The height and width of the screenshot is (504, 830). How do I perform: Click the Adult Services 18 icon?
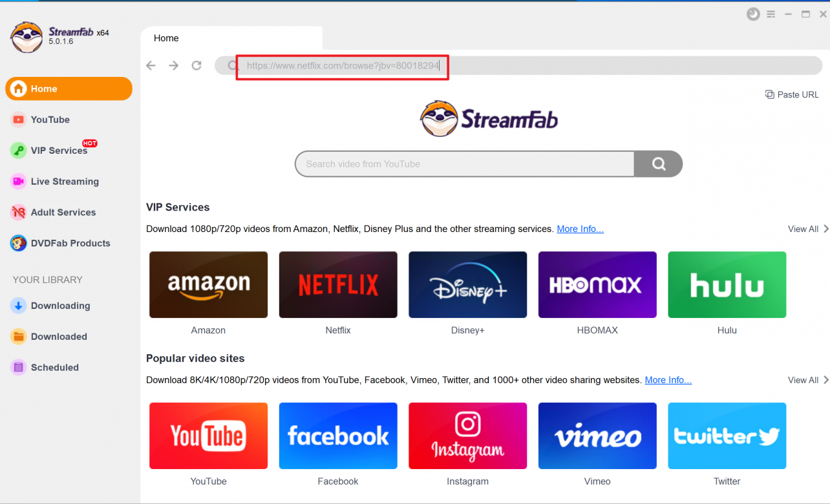(x=18, y=212)
